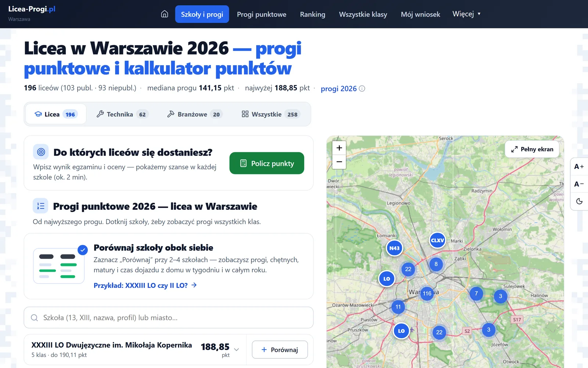Go to the home icon in navbar
This screenshot has height=368, width=588.
(165, 14)
